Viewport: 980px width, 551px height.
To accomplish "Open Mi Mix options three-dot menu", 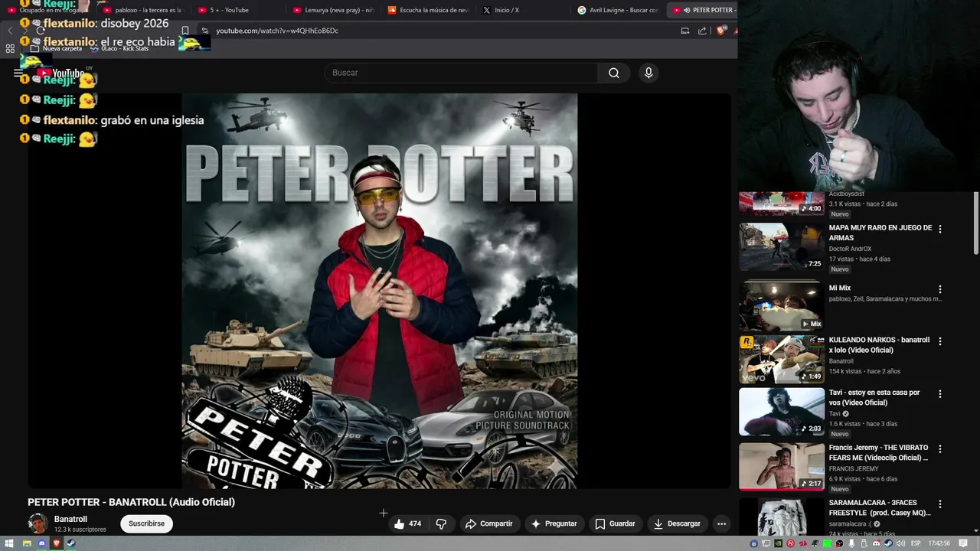I will click(x=940, y=289).
